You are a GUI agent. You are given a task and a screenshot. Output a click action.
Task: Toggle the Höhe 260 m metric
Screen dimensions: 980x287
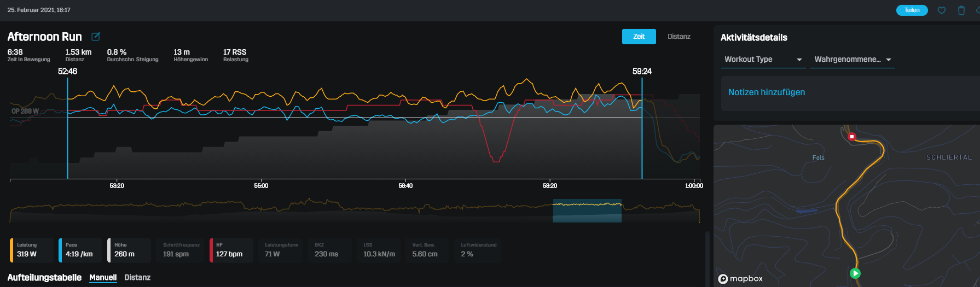click(129, 250)
